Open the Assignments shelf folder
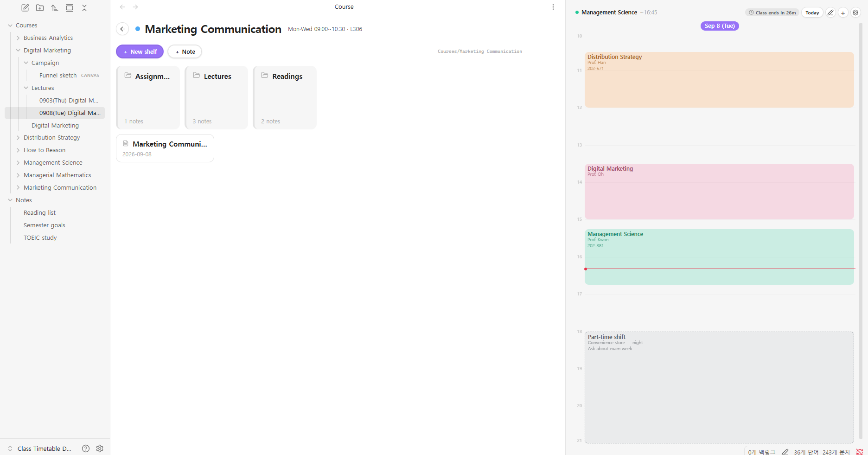This screenshot has height=455, width=868. coord(148,97)
